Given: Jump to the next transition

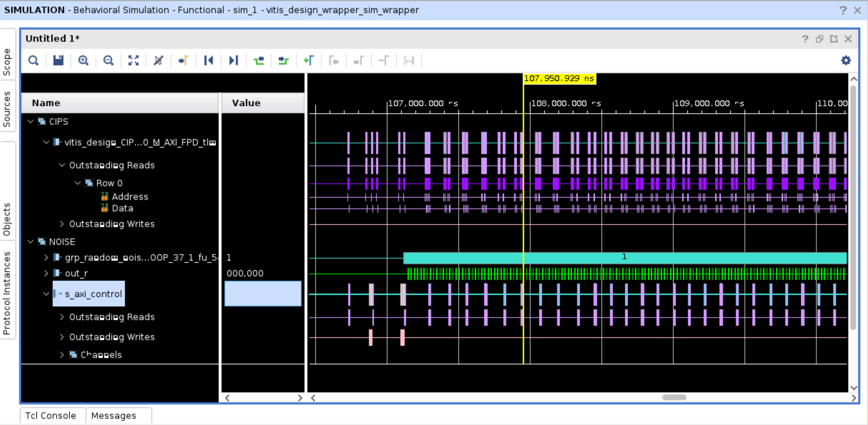Looking at the screenshot, I should [x=283, y=61].
